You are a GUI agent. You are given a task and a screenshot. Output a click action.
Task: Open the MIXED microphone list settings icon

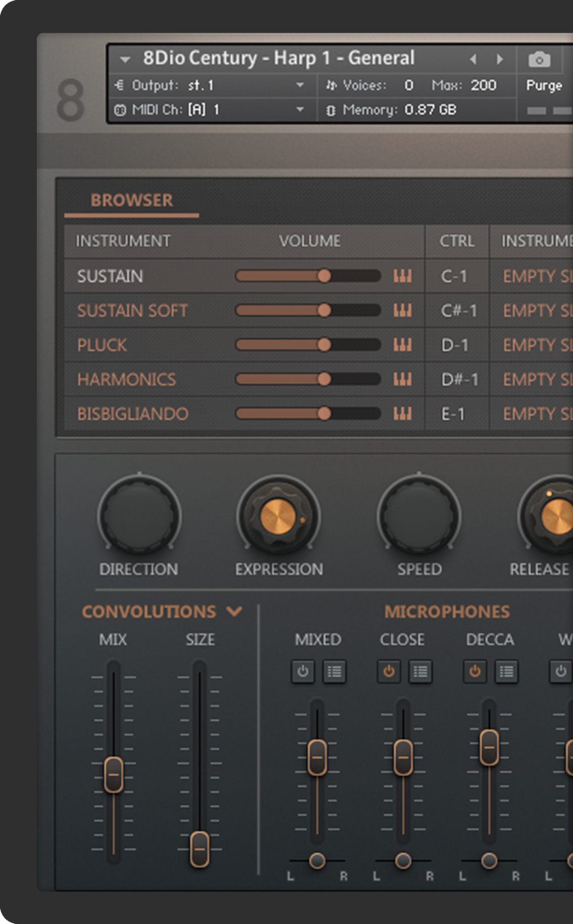point(334,672)
